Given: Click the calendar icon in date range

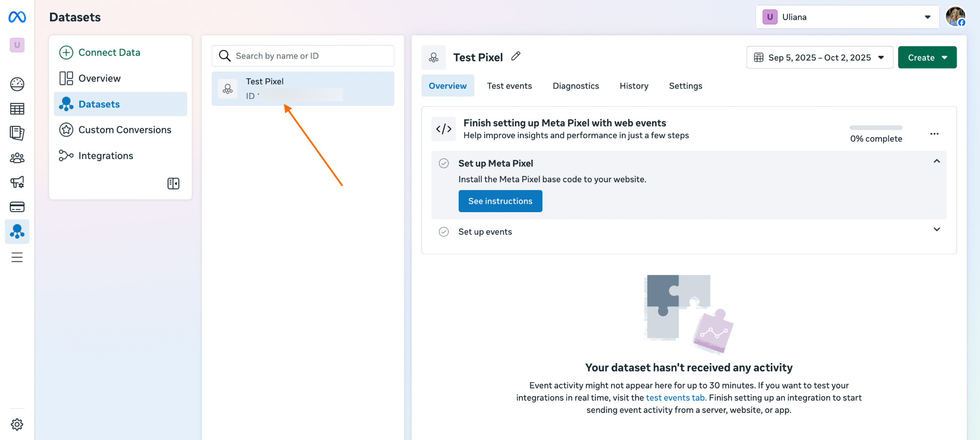Looking at the screenshot, I should (x=759, y=57).
